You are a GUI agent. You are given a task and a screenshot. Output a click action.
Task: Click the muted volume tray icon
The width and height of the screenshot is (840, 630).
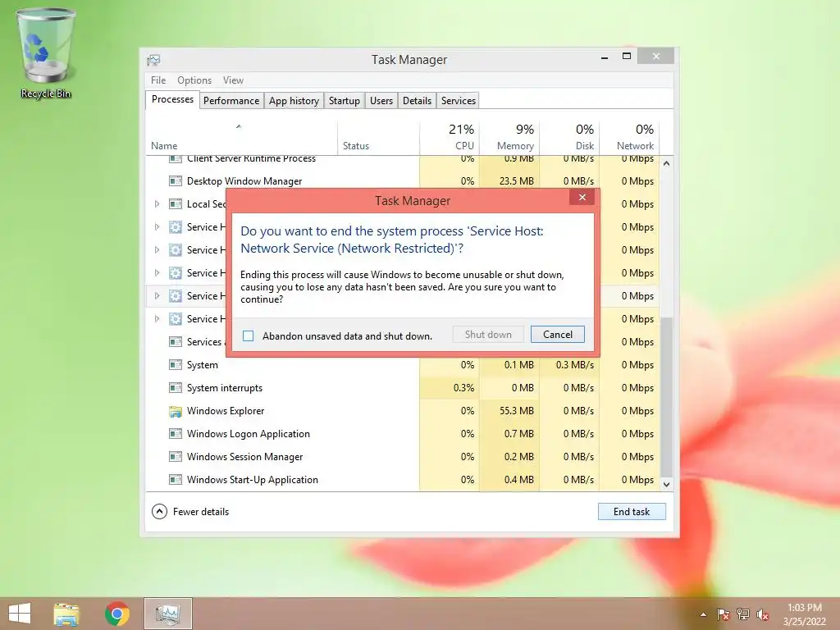pos(763,614)
